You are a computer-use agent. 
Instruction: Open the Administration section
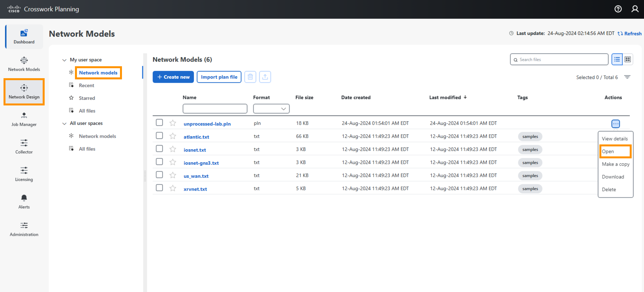click(x=24, y=229)
